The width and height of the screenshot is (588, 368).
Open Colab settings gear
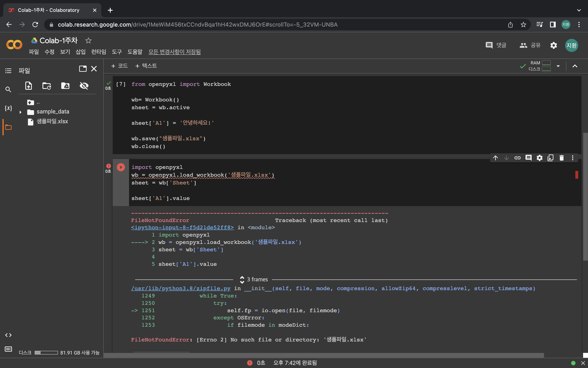[553, 45]
